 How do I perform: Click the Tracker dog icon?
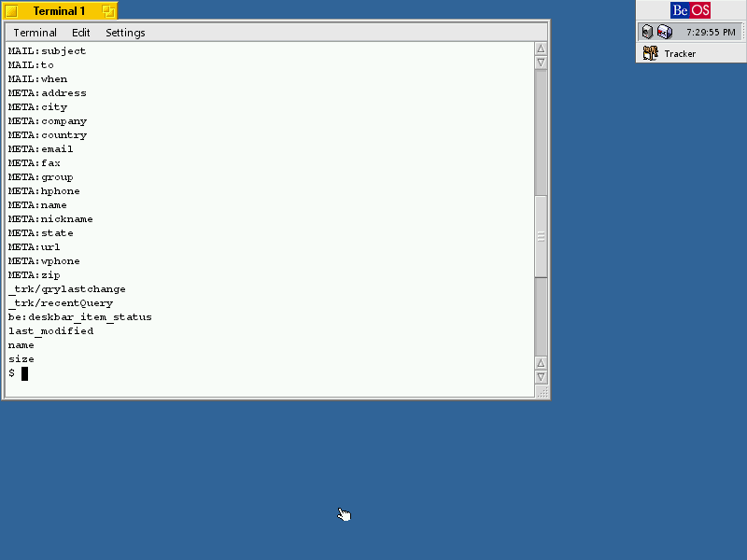click(650, 53)
